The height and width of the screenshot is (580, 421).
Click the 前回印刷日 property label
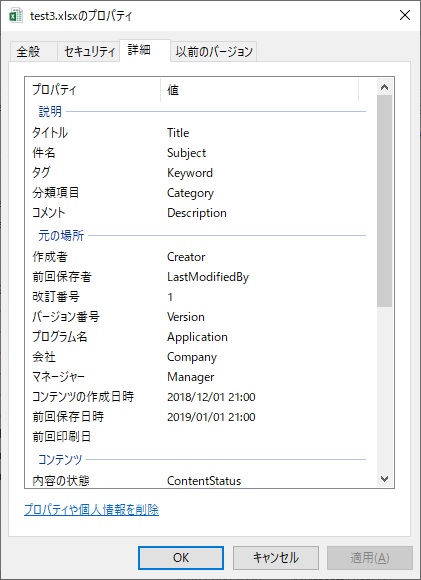pyautogui.click(x=62, y=436)
